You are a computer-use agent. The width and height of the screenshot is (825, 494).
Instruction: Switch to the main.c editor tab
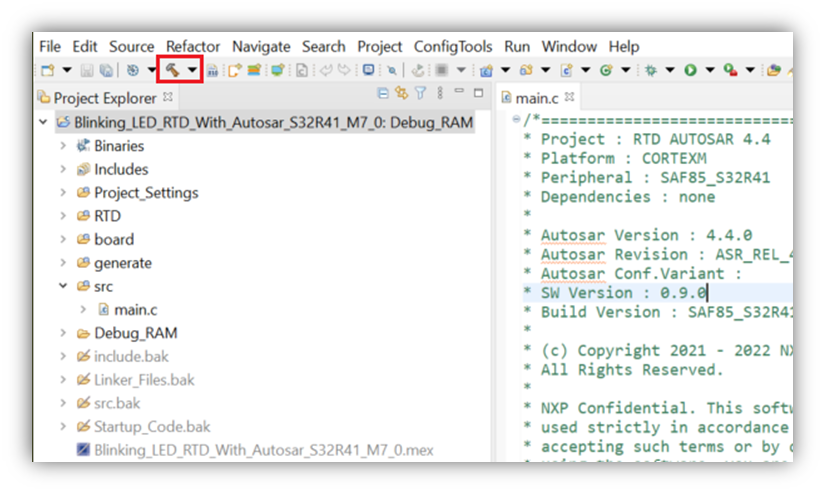(536, 98)
